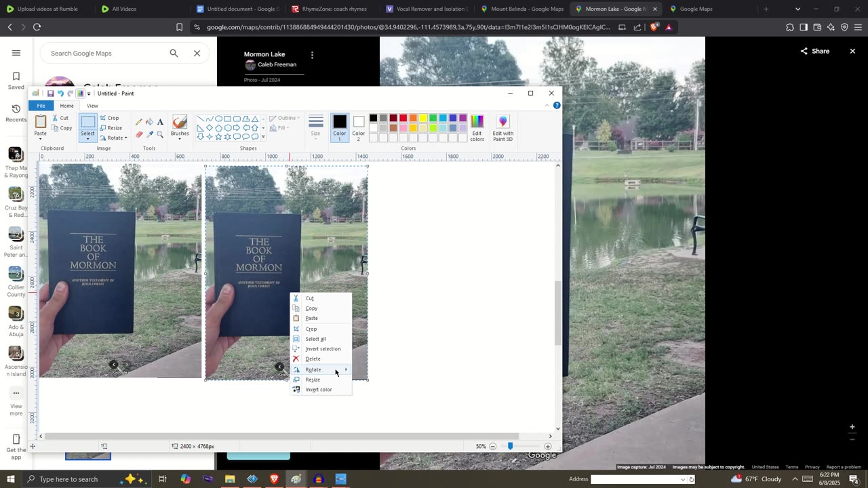Open the Google Maps hamburger menu

[16, 53]
